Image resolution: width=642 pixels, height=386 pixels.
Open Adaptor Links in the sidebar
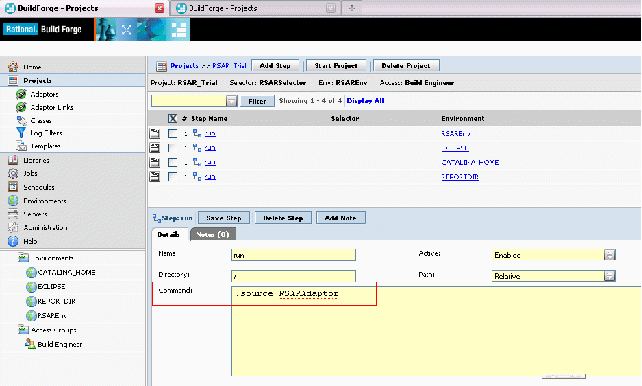[x=52, y=107]
